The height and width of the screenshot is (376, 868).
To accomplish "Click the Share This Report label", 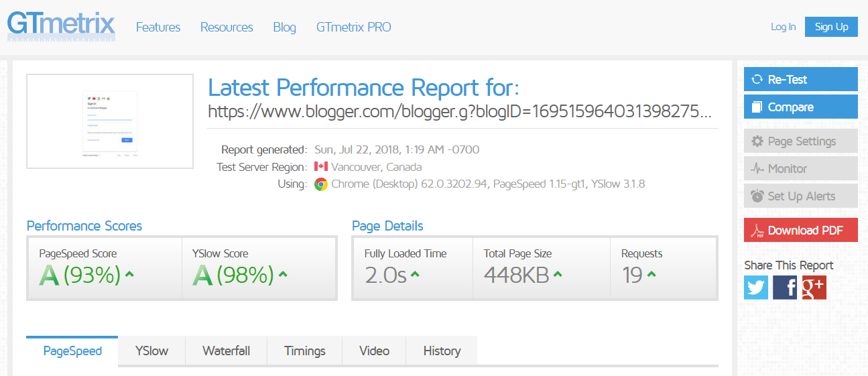I will 789,265.
